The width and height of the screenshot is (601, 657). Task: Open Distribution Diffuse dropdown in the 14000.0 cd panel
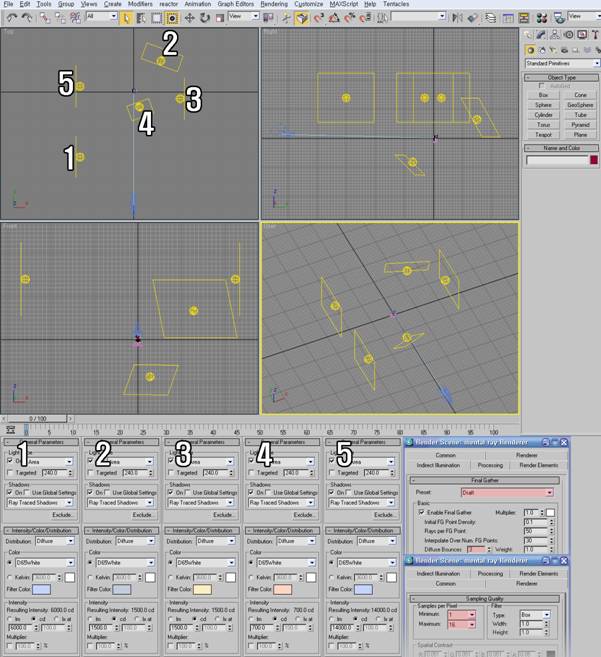tap(376, 541)
